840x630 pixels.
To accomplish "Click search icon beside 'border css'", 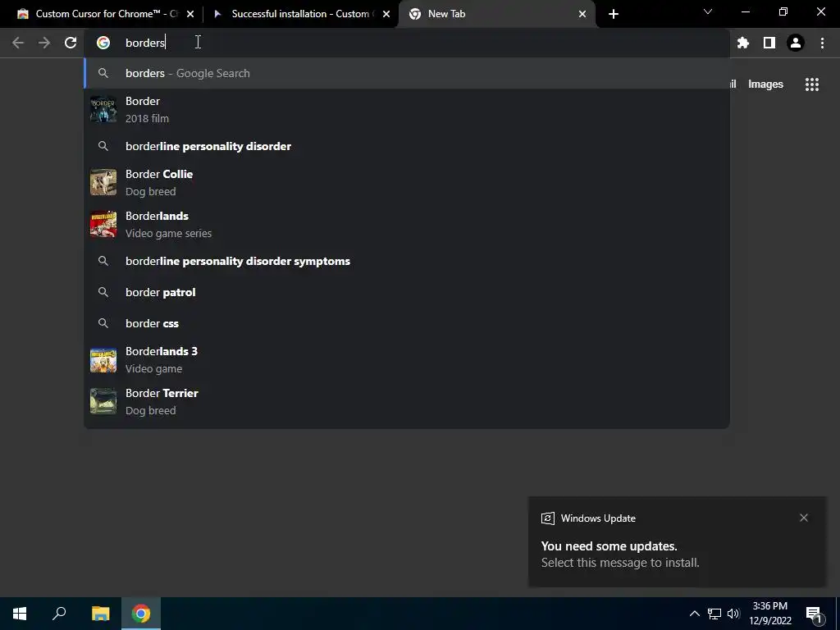I will (103, 323).
